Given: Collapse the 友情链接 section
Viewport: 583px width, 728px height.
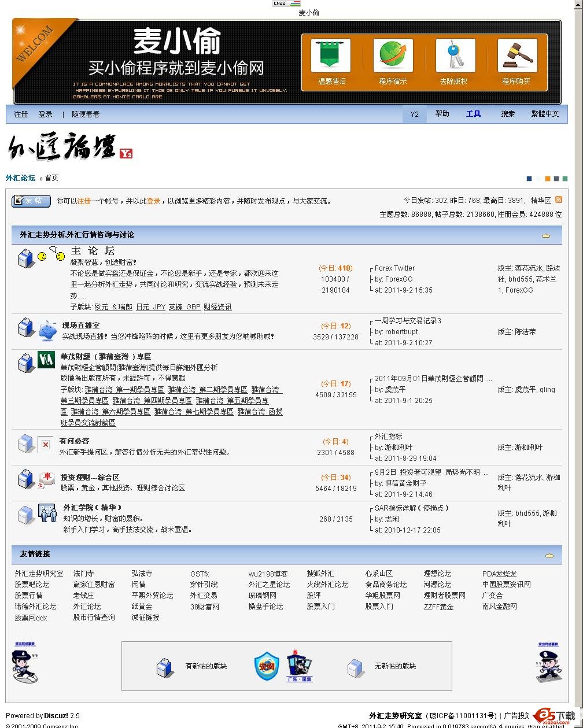Looking at the screenshot, I should coord(549,555).
